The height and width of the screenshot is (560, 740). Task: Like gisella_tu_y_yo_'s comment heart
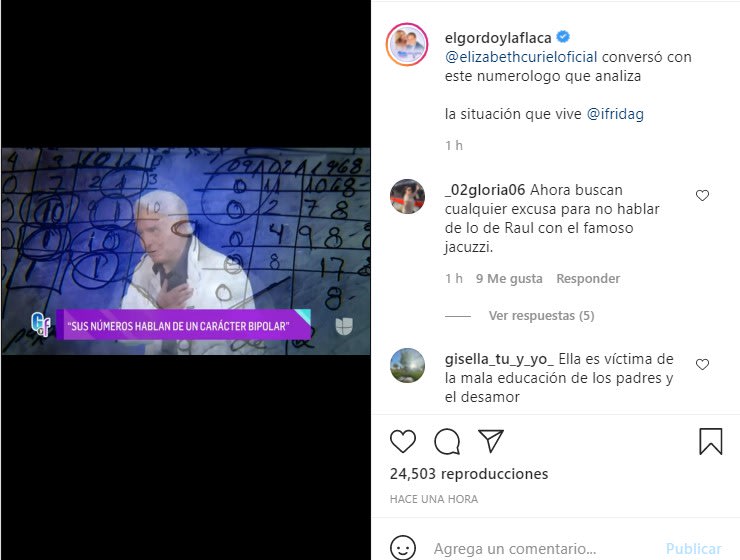702,364
